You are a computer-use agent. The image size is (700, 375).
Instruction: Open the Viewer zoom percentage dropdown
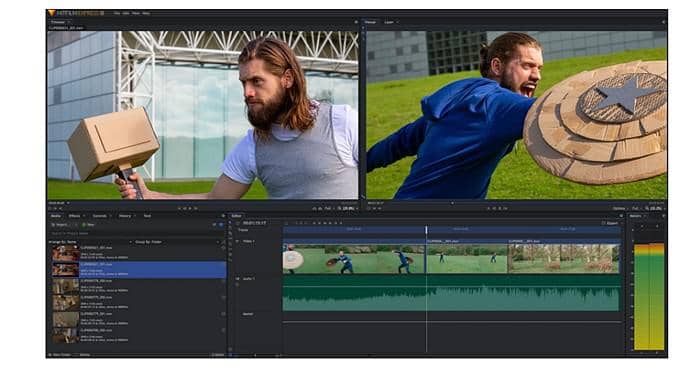(655, 208)
